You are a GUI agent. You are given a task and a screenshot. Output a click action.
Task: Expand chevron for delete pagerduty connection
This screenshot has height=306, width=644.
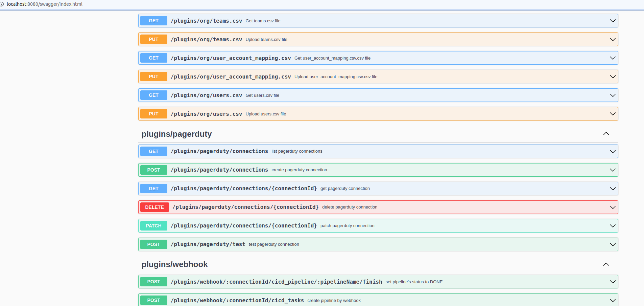click(613, 207)
